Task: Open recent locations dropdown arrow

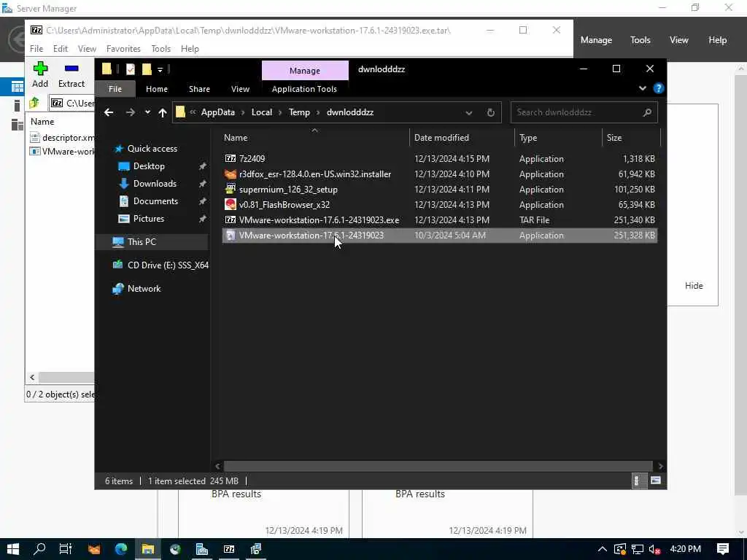Action: (x=147, y=112)
